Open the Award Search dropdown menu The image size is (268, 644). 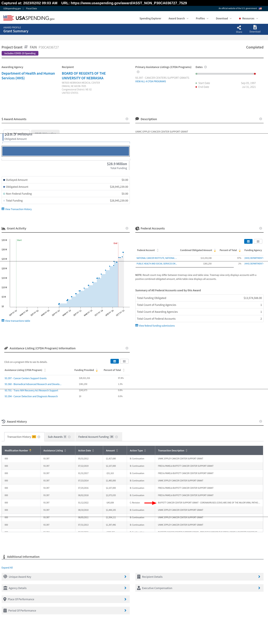point(178,19)
